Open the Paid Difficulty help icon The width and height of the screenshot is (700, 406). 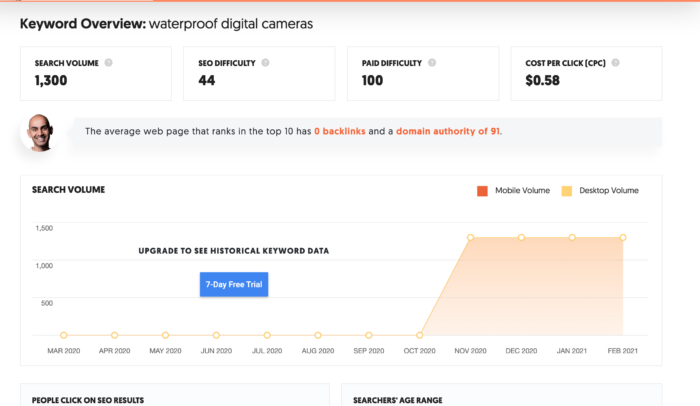pyautogui.click(x=432, y=63)
